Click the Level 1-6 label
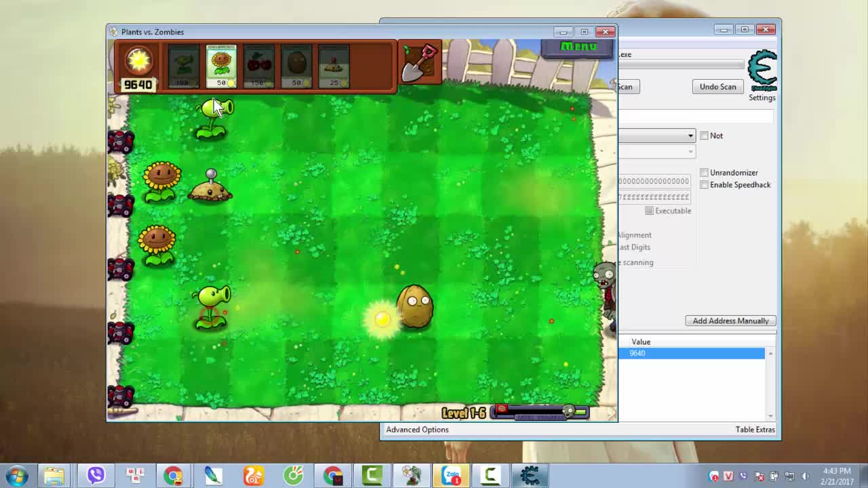The image size is (868, 488). tap(464, 413)
